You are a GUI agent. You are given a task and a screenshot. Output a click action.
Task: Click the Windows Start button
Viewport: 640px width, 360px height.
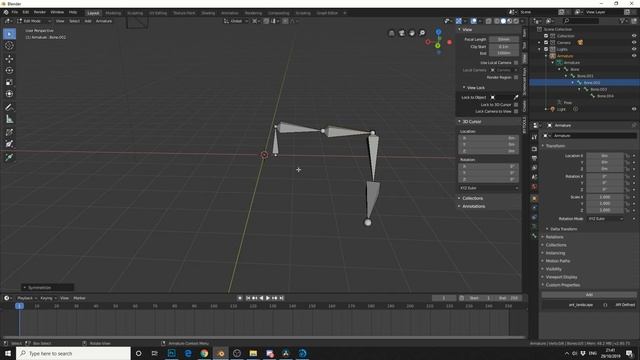pyautogui.click(x=8, y=353)
